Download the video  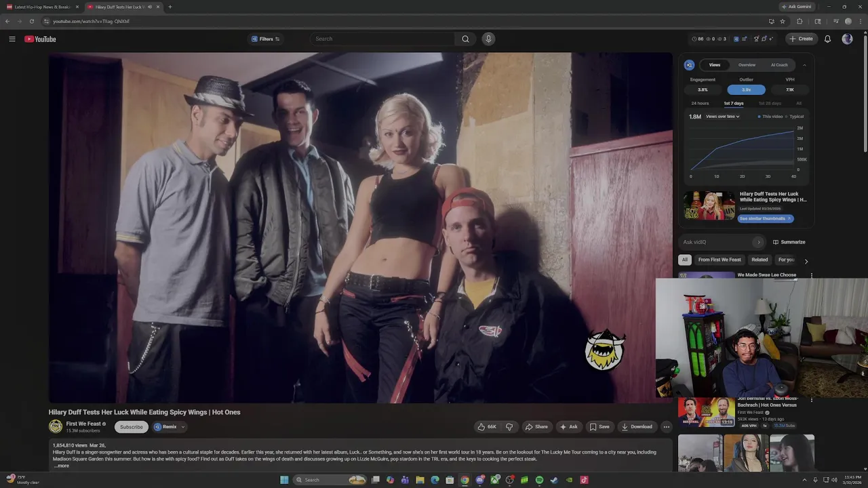click(x=637, y=427)
